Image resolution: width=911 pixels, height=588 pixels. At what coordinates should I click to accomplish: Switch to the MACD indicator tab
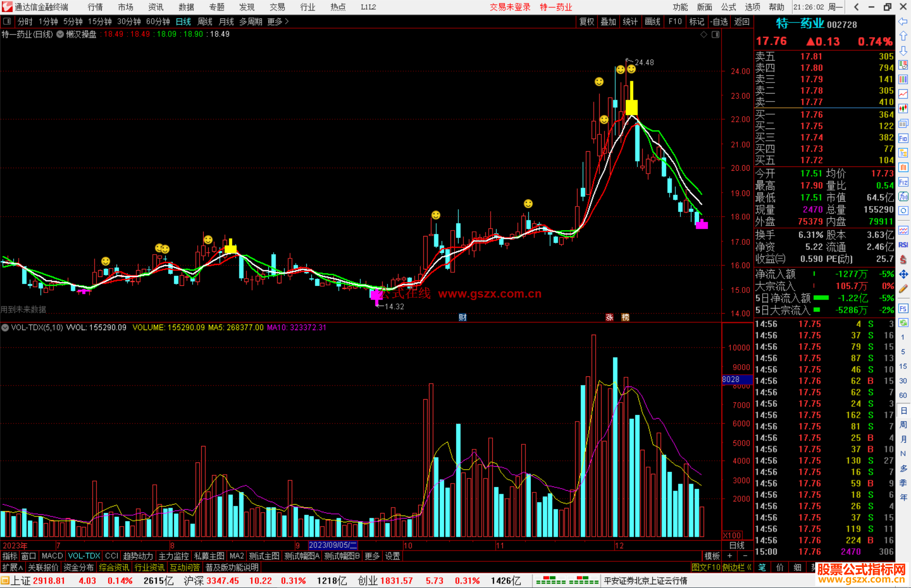(x=52, y=556)
